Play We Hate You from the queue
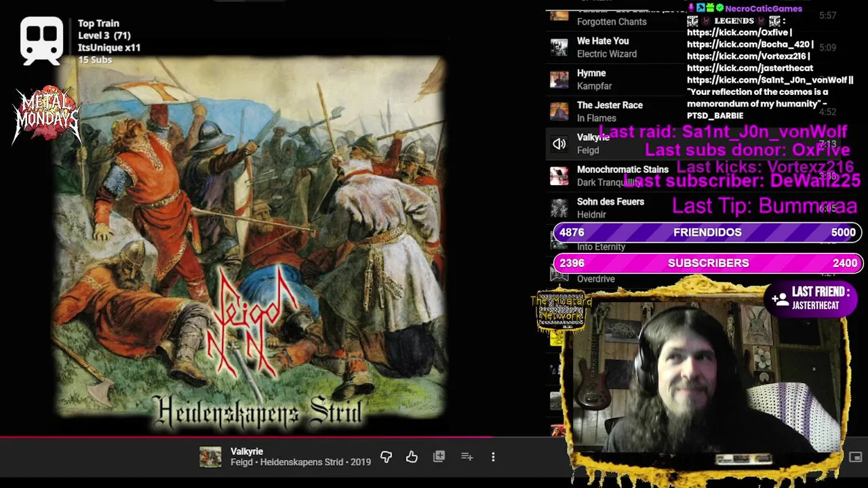The width and height of the screenshot is (868, 488). click(x=603, y=41)
